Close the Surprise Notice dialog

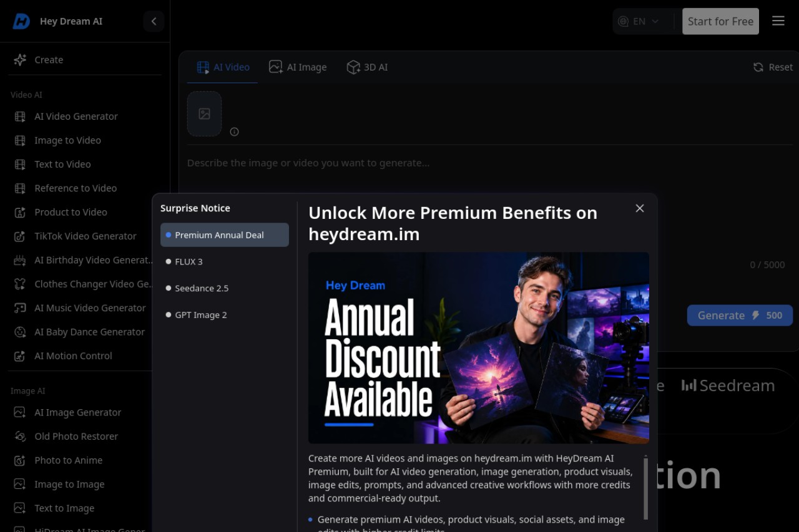coord(640,208)
